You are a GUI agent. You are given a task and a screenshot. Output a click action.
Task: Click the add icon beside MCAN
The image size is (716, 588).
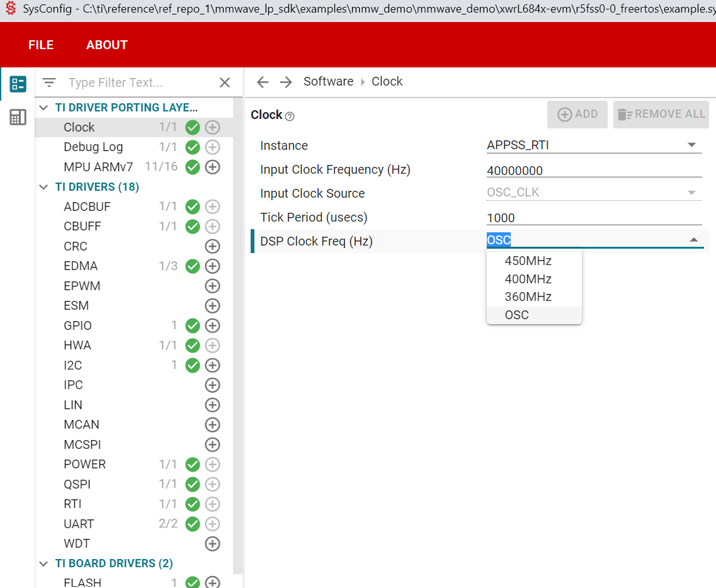pos(213,425)
